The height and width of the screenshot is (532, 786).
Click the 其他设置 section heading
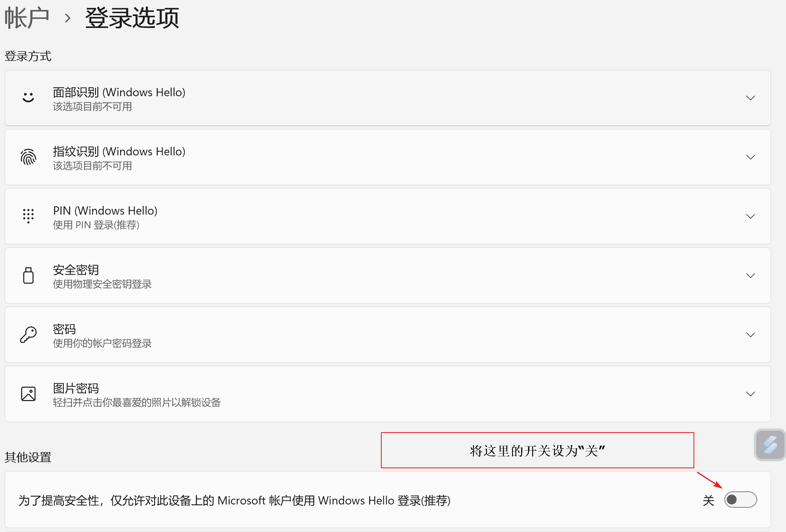28,457
